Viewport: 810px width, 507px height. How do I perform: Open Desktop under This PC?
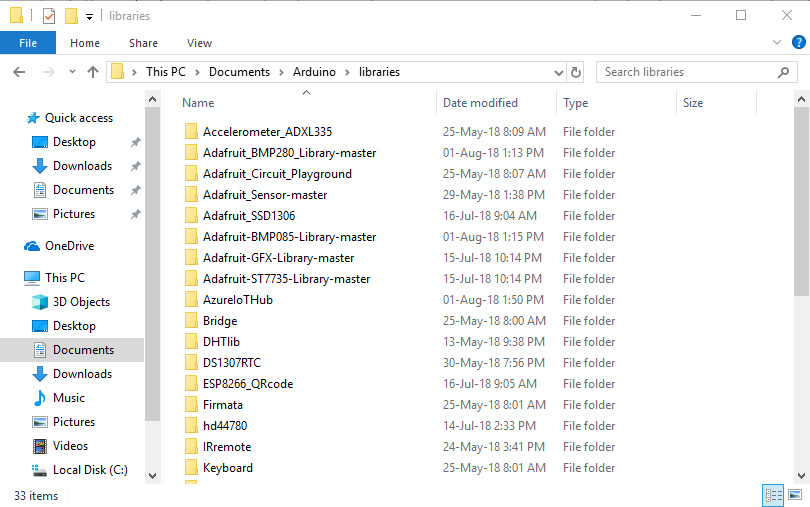coord(74,326)
